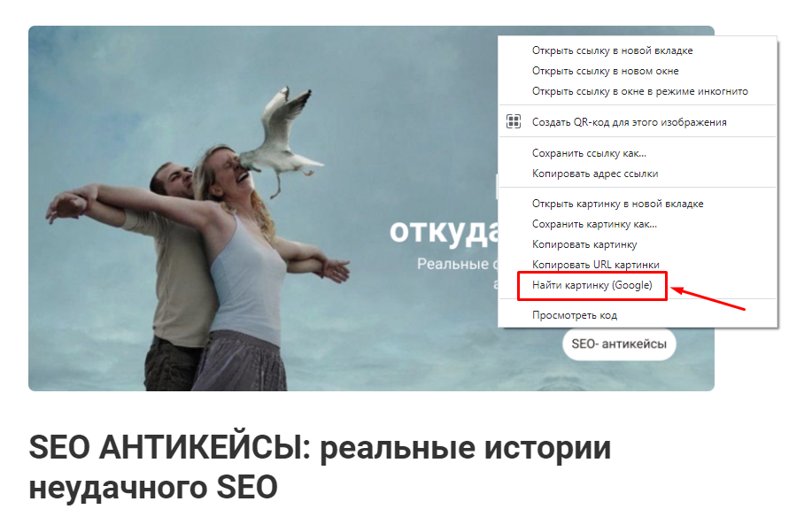Image resolution: width=812 pixels, height=517 pixels.
Task: Click the 'SEO- антикейсы' pill button
Action: [618, 345]
